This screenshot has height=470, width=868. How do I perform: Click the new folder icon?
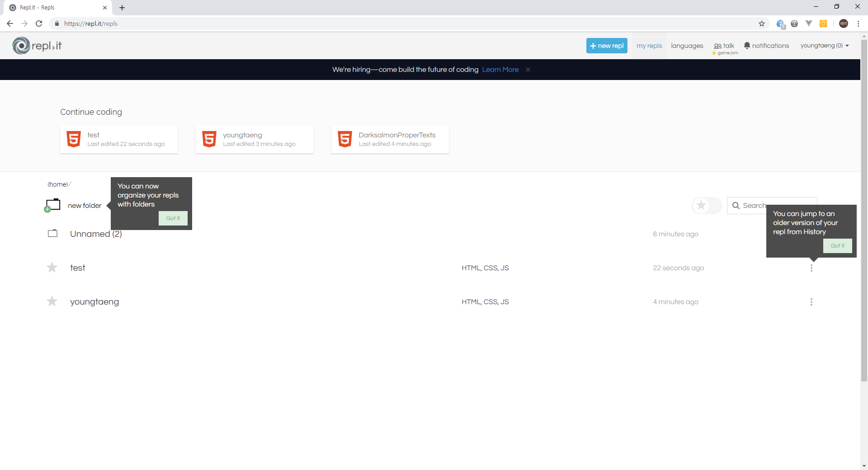(52, 205)
